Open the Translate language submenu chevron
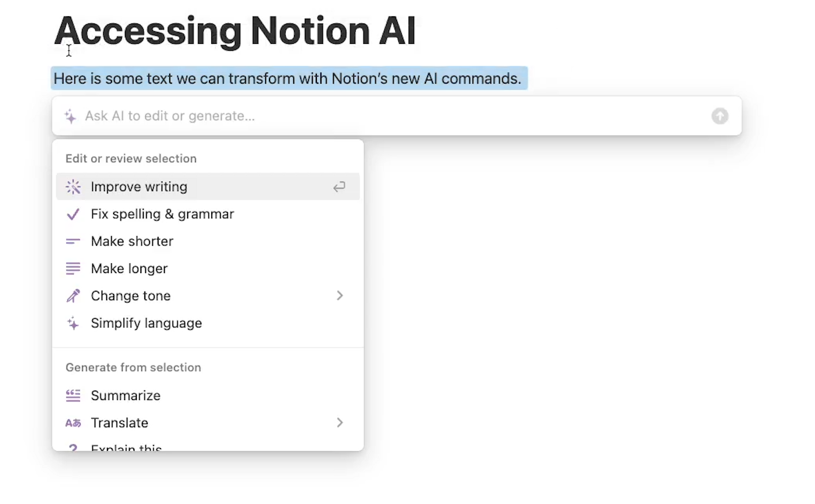The height and width of the screenshot is (504, 815). [x=340, y=423]
